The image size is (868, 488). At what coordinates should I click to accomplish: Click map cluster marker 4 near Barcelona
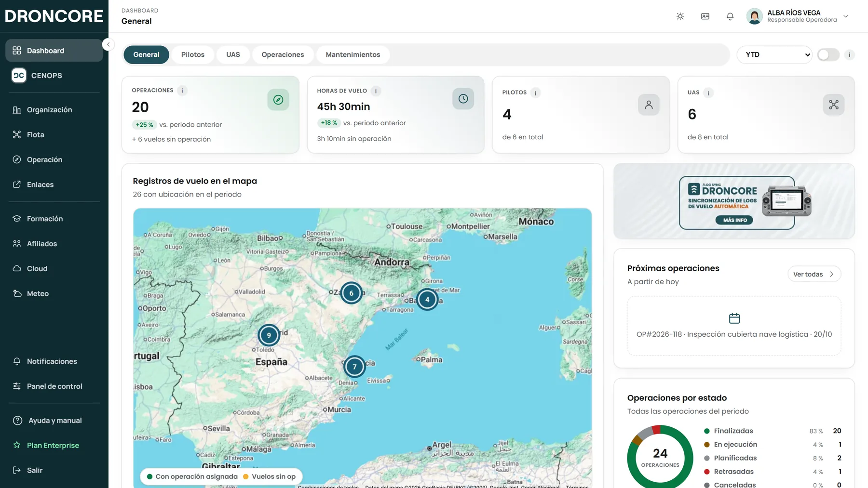coord(427,299)
